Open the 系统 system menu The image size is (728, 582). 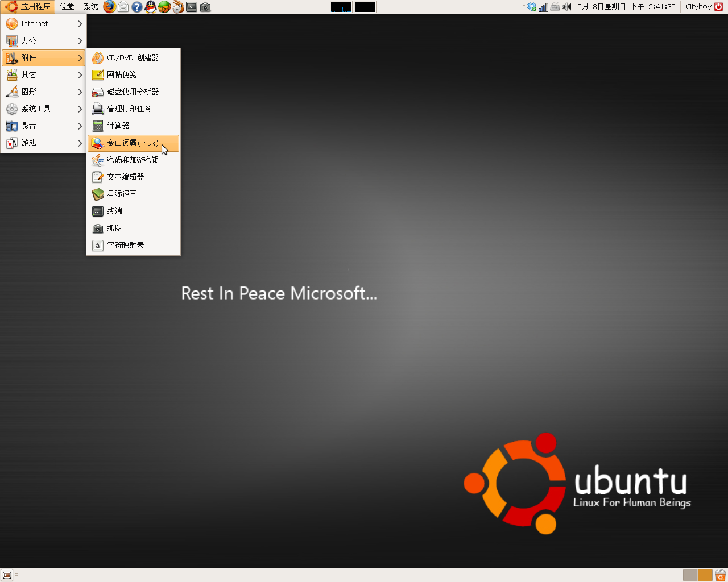91,7
